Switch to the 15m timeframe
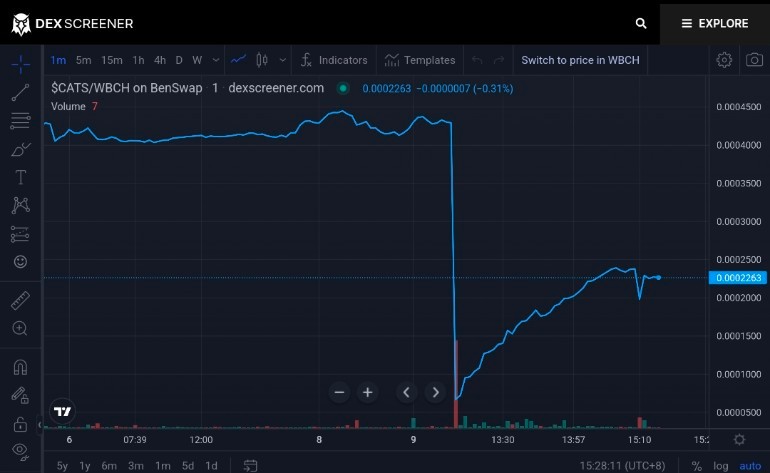Image resolution: width=770 pixels, height=473 pixels. 111,60
